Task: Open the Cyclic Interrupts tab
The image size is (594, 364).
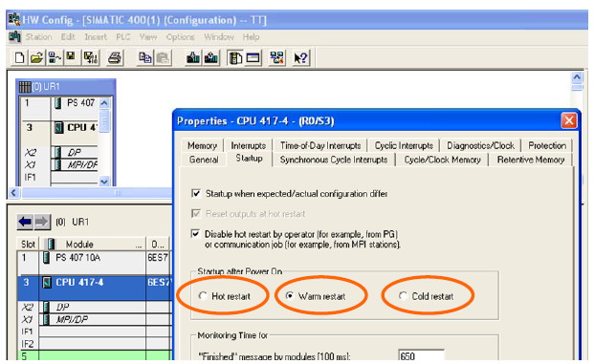Action: pyautogui.click(x=404, y=145)
